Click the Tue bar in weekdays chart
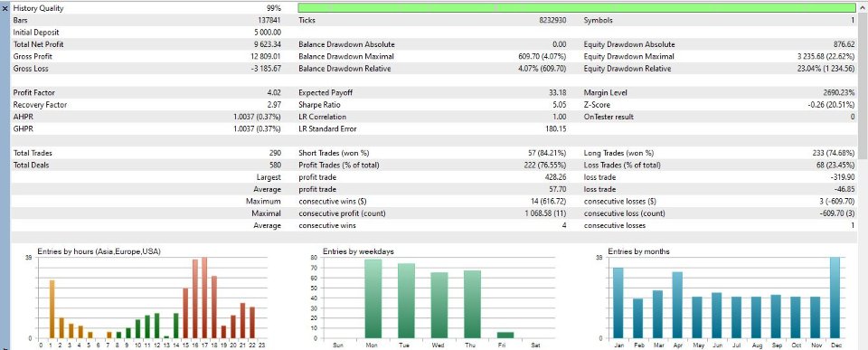868x350 pixels. [406, 301]
